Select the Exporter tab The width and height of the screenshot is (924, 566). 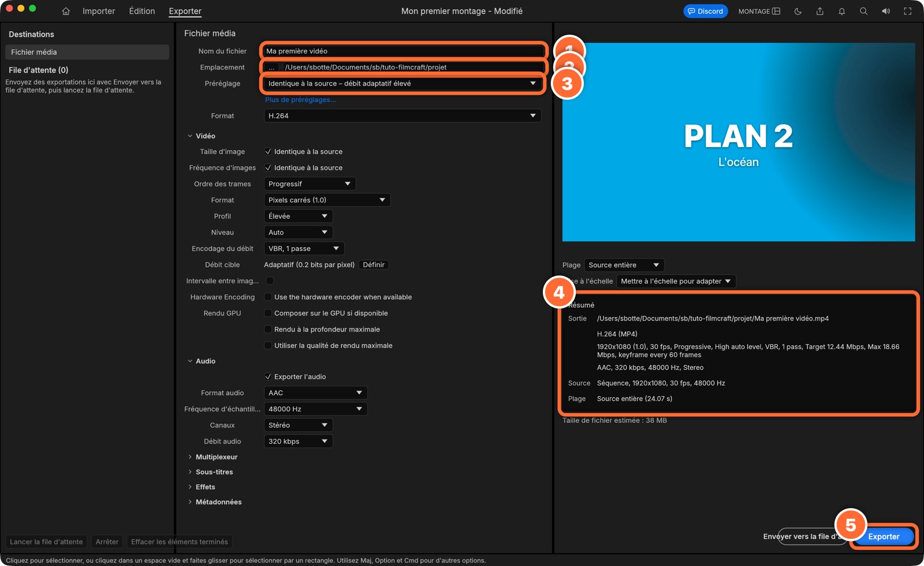tap(185, 11)
